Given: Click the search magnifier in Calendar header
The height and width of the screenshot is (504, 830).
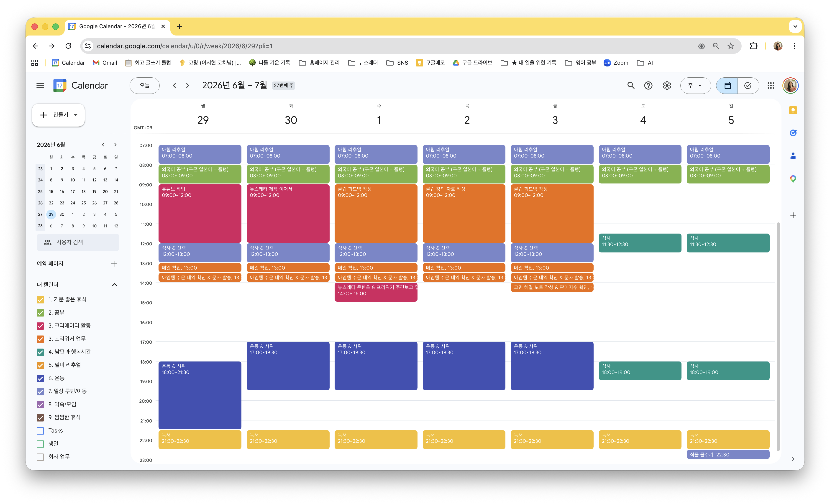Looking at the screenshot, I should coord(630,86).
